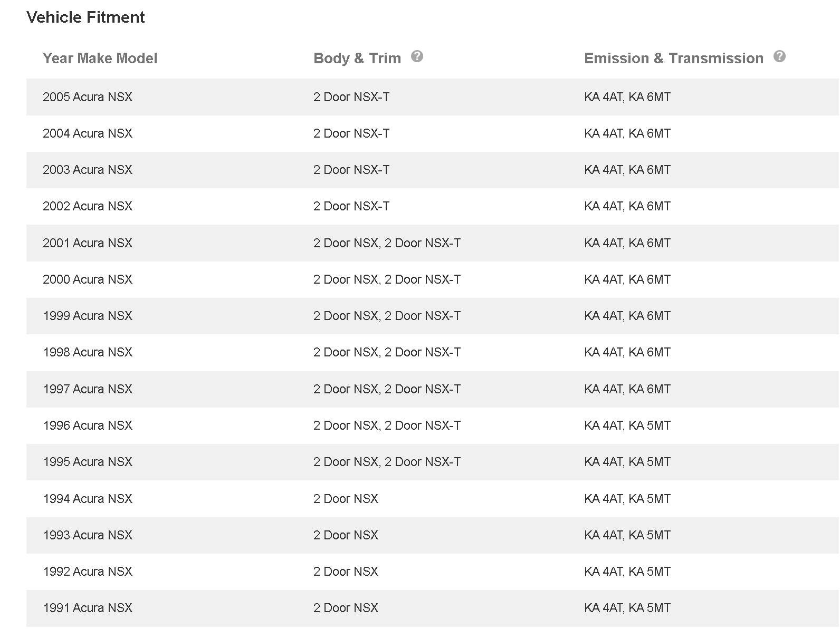Click the Emission & Transmission help icon
Image resolution: width=840 pixels, height=629 pixels.
tap(779, 56)
